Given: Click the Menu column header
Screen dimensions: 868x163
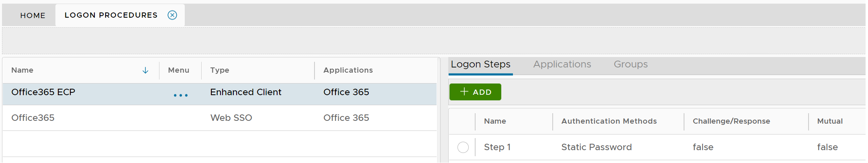Looking at the screenshot, I should pos(179,70).
